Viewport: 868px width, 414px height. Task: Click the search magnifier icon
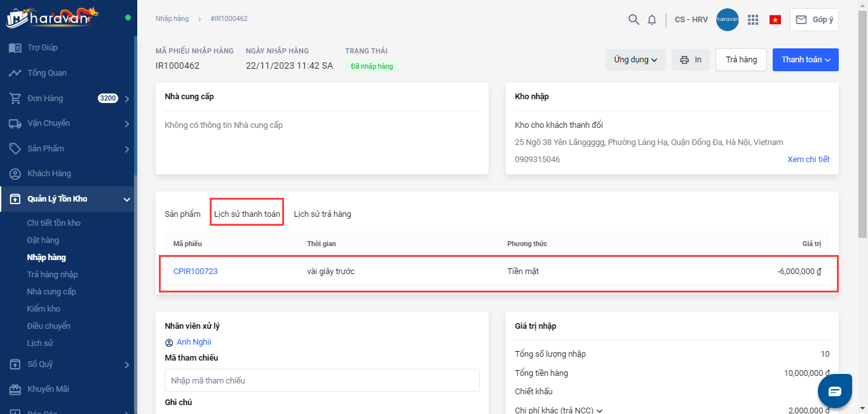(634, 20)
